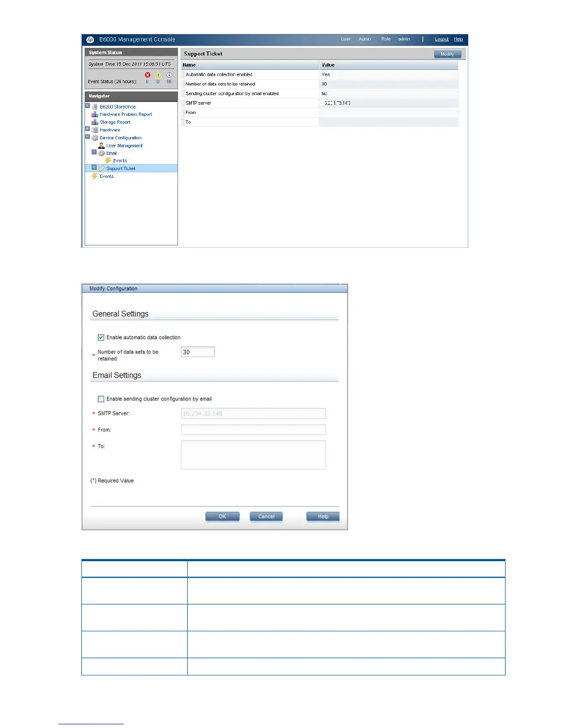Image resolution: width=563 pixels, height=728 pixels.
Task: Click the Value column header
Action: point(389,65)
